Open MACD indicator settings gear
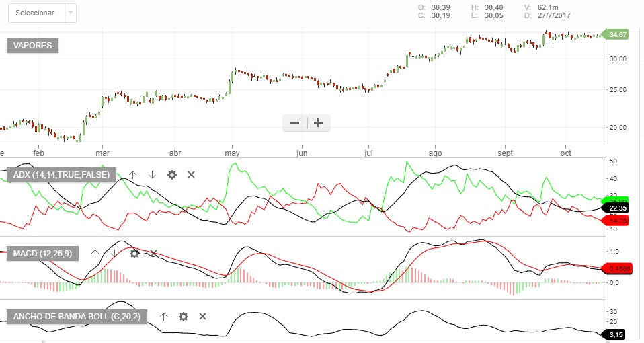The image size is (644, 343). click(134, 254)
